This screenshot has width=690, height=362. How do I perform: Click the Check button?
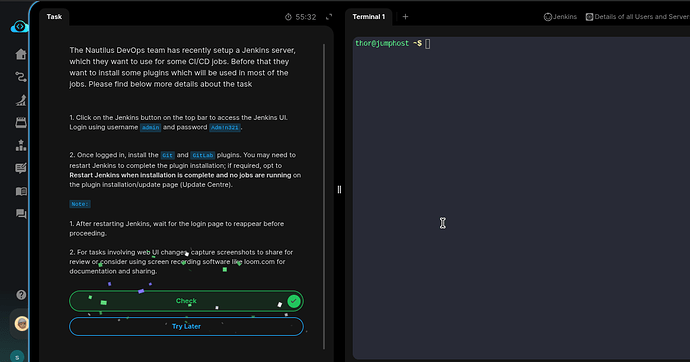(x=186, y=301)
